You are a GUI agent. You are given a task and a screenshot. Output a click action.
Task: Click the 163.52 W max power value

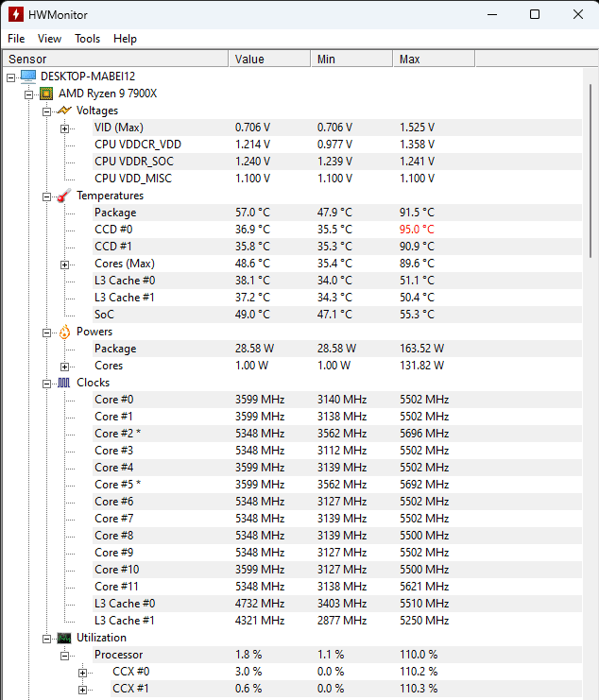point(421,349)
